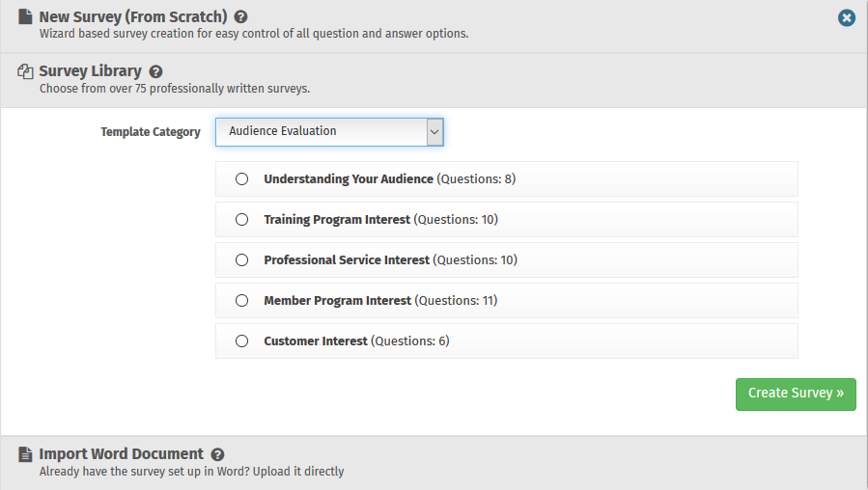Viewport: 868px width, 490px height.
Task: Pick the Member Program Interest radio option
Action: (x=242, y=301)
